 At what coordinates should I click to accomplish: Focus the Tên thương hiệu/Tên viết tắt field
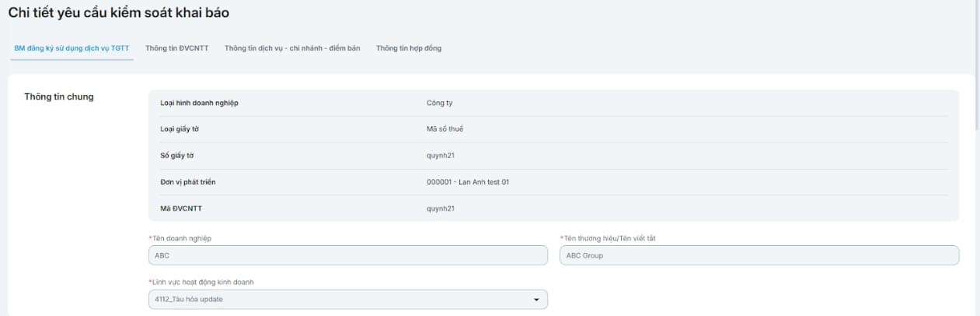pos(759,255)
